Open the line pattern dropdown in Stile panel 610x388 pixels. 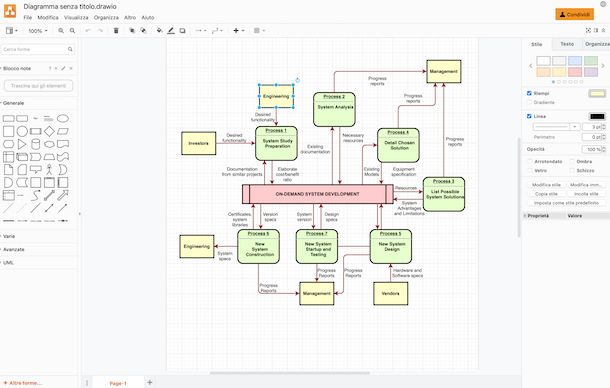click(x=556, y=127)
